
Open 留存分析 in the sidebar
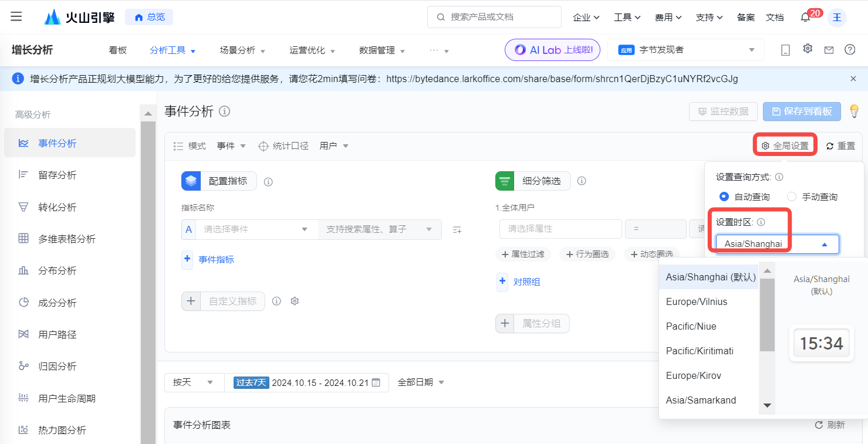(x=69, y=175)
